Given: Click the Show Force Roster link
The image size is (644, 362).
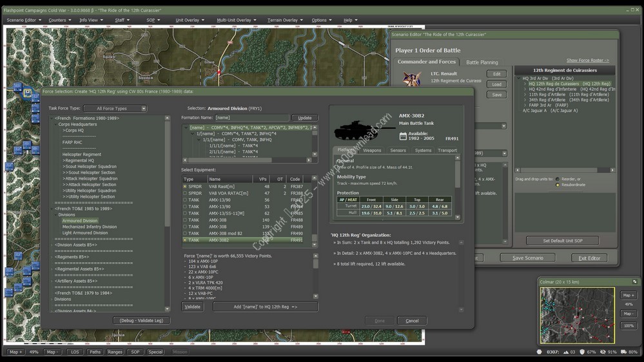Looking at the screenshot, I should click(x=587, y=61).
